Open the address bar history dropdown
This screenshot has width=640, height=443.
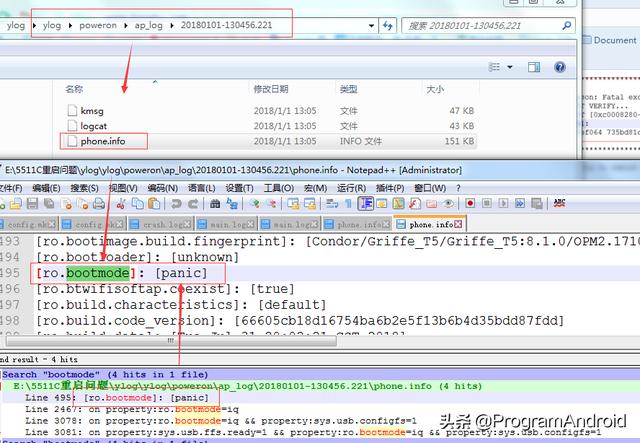click(x=371, y=26)
